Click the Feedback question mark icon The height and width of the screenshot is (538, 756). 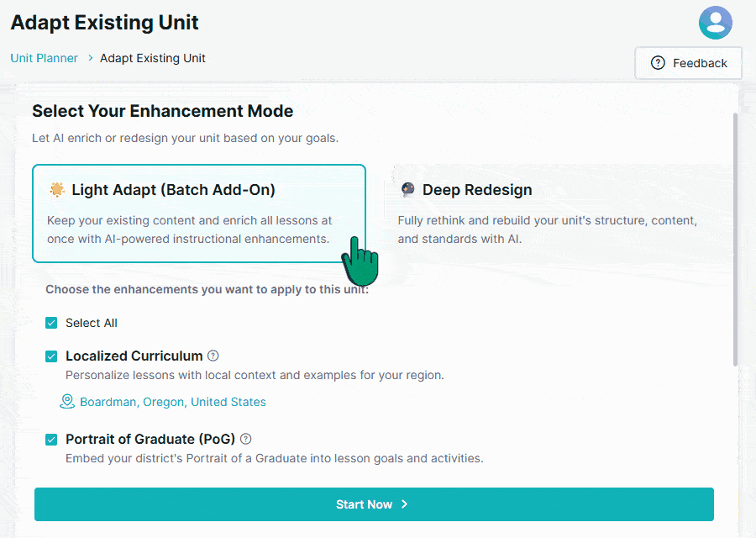[x=658, y=63]
